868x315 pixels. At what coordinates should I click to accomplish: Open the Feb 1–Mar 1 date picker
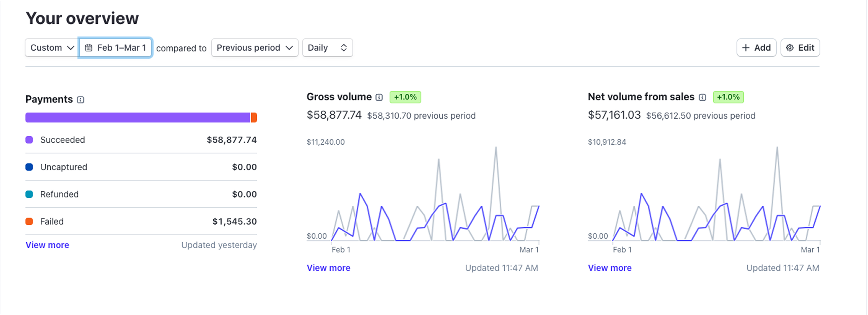pyautogui.click(x=116, y=48)
